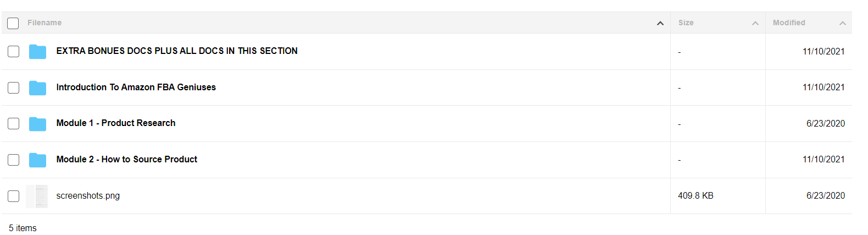The image size is (868, 235).
Task: Open the screenshots.png thumbnail preview
Action: [37, 196]
